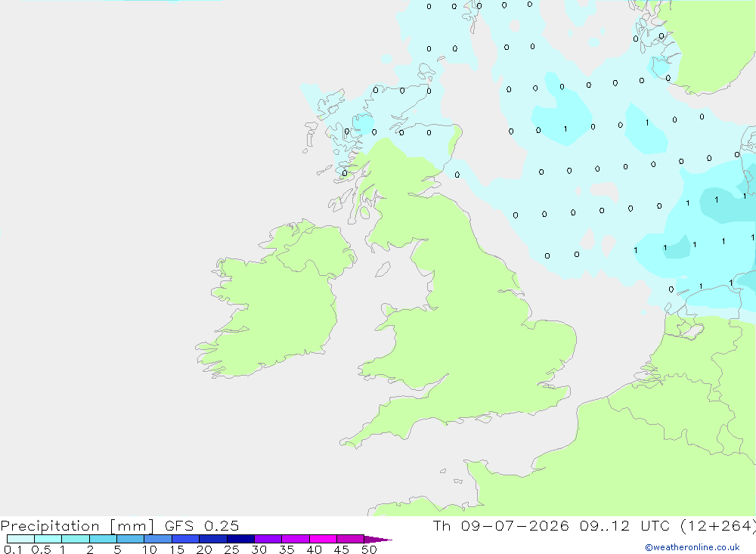Click the legend label '40'
The height and width of the screenshot is (554, 756).
(314, 549)
